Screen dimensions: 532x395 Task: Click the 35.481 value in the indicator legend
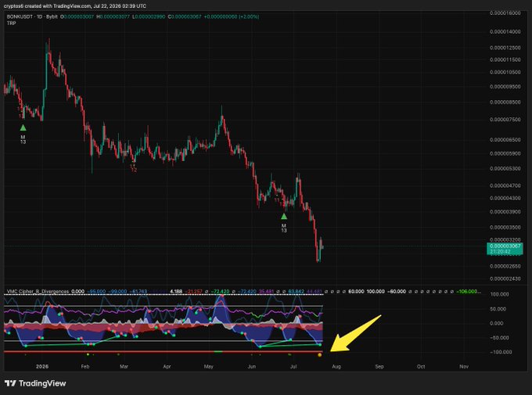coord(266,291)
